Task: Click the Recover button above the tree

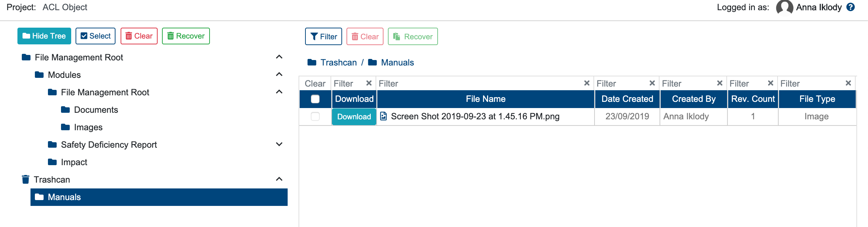Action: click(186, 36)
